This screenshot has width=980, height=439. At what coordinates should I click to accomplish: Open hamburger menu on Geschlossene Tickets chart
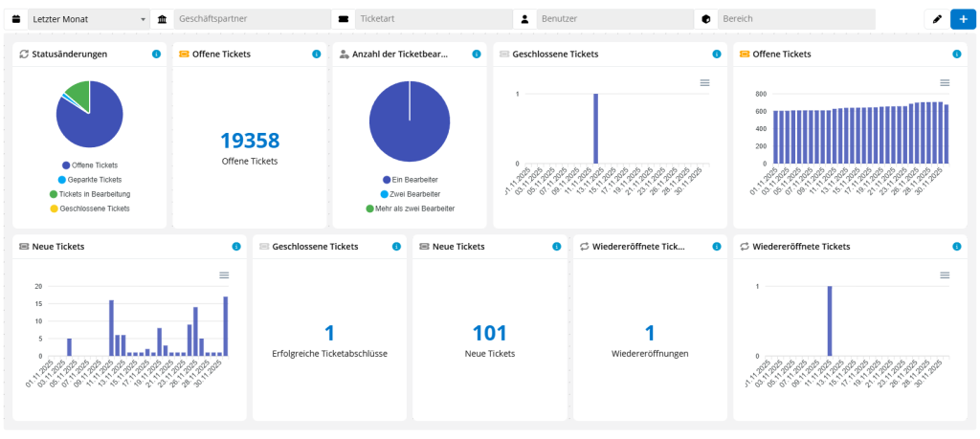[704, 83]
